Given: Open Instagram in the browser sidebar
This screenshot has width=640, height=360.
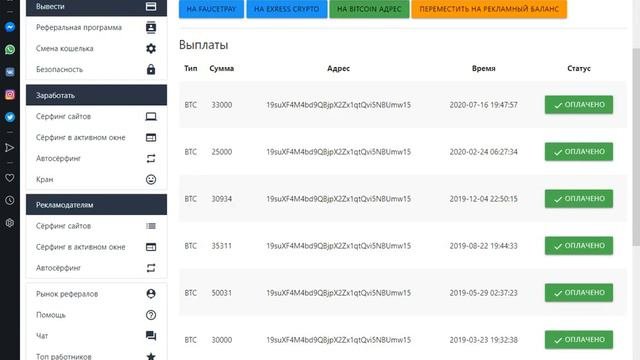Looking at the screenshot, I should coord(10,95).
